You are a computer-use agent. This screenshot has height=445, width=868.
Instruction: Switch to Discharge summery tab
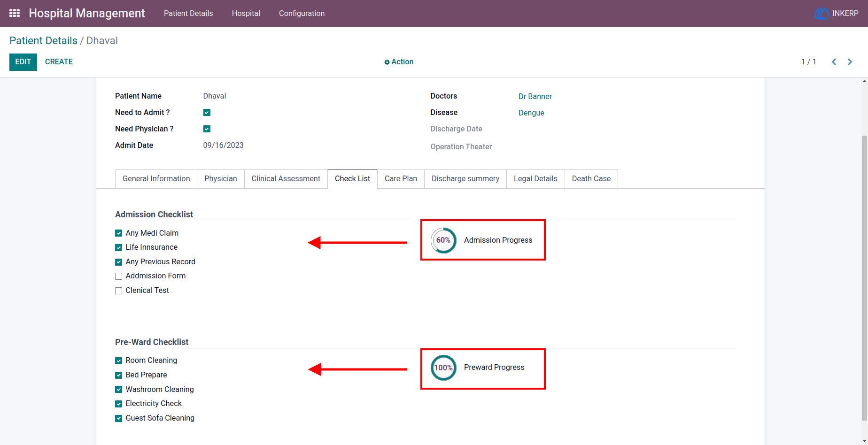pos(465,179)
